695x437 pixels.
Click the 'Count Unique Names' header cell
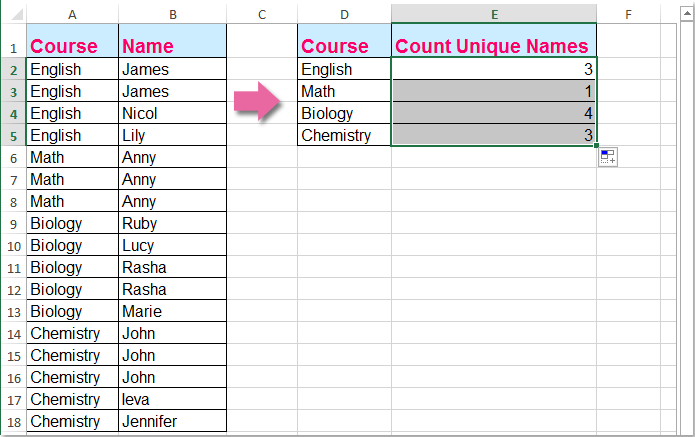pyautogui.click(x=494, y=41)
